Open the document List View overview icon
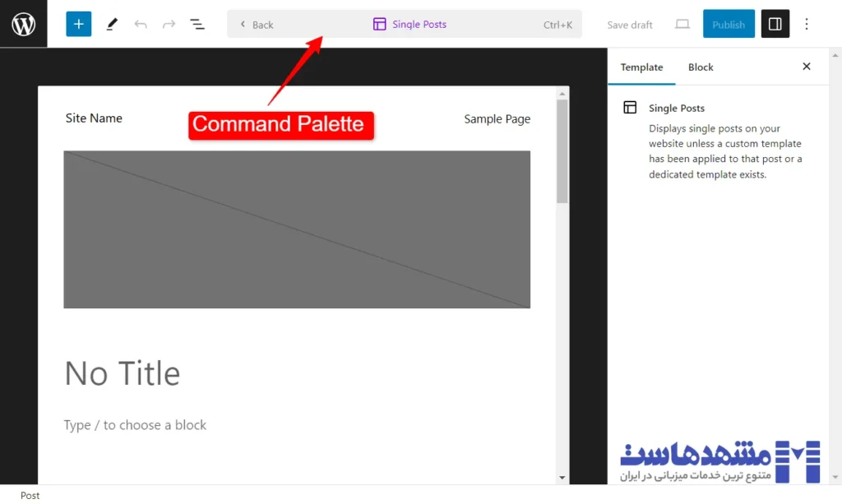 tap(197, 24)
